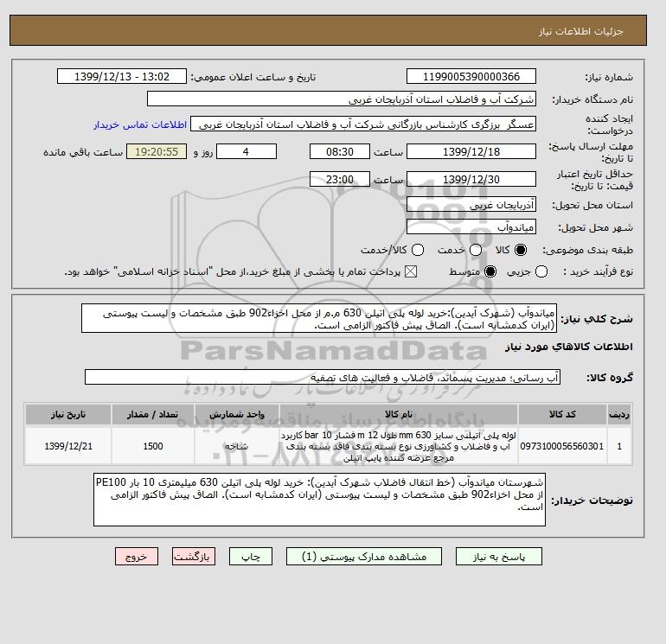Select the خدمت radio button
666x644 pixels.
[x=476, y=250]
